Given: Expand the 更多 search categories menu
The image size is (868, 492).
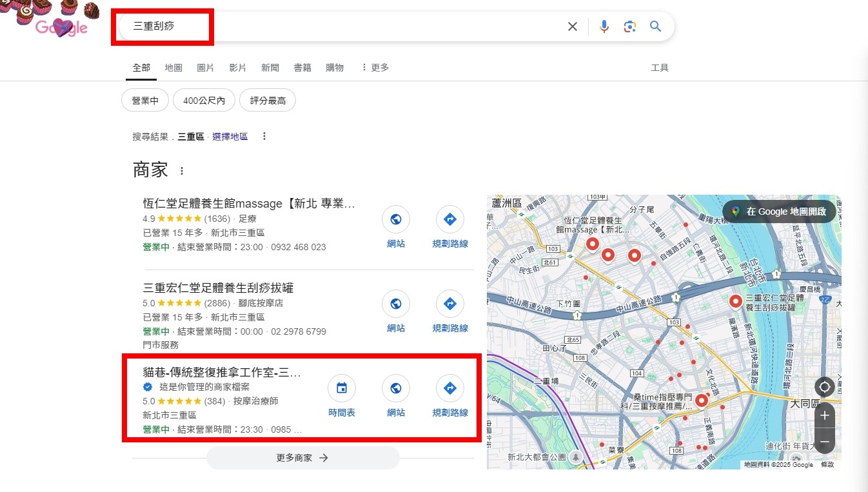Looking at the screenshot, I should 375,68.
